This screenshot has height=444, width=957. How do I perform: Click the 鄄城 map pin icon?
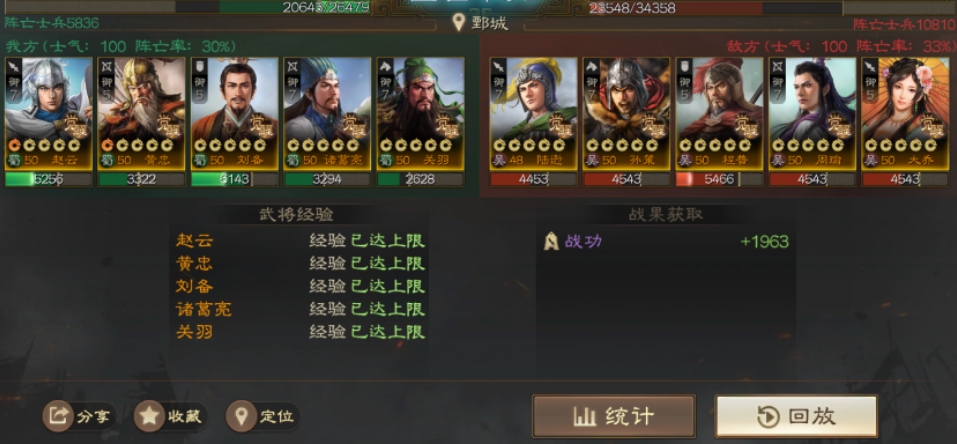pyautogui.click(x=459, y=23)
